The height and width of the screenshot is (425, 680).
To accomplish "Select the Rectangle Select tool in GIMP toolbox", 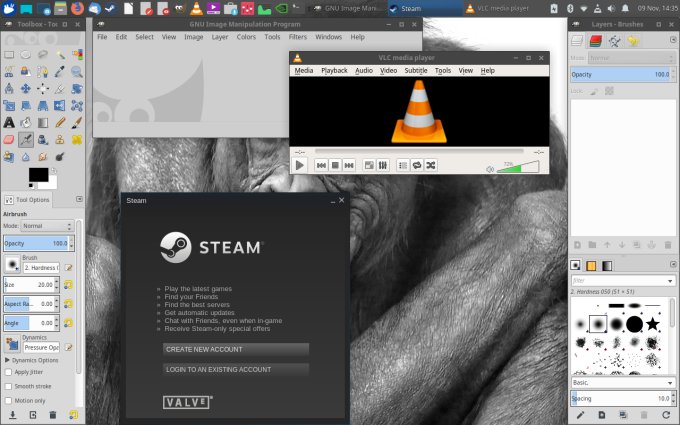I will pos(9,55).
